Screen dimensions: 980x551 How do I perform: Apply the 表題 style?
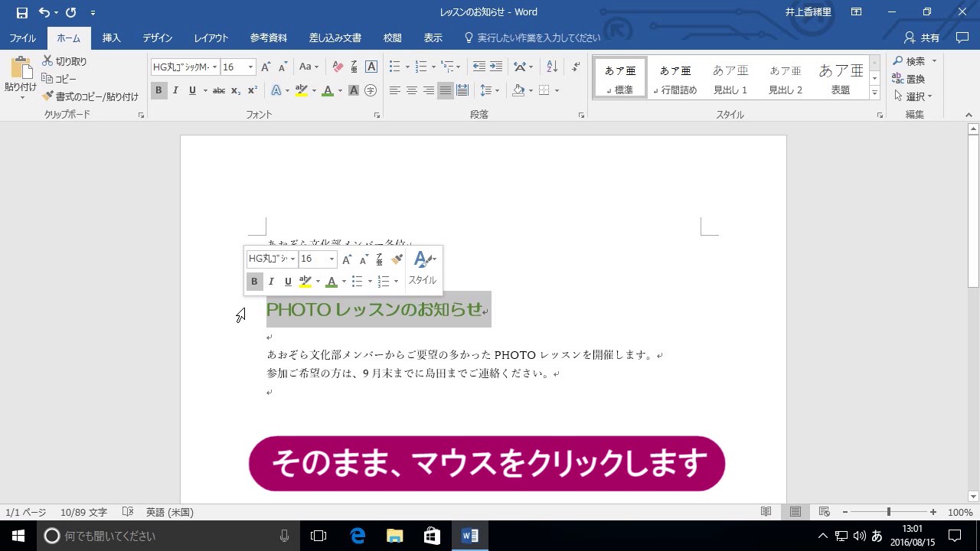(x=841, y=78)
